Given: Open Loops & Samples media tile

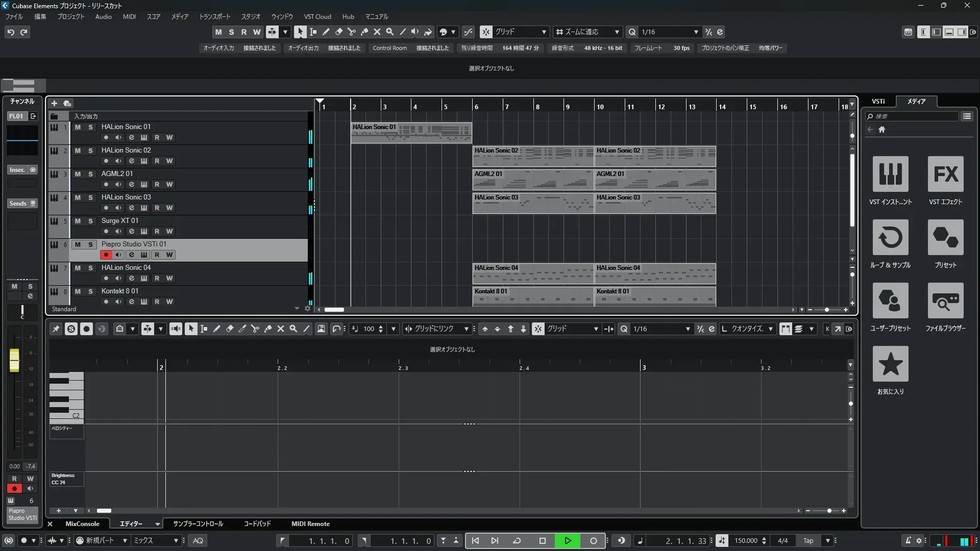Looking at the screenshot, I should 890,237.
